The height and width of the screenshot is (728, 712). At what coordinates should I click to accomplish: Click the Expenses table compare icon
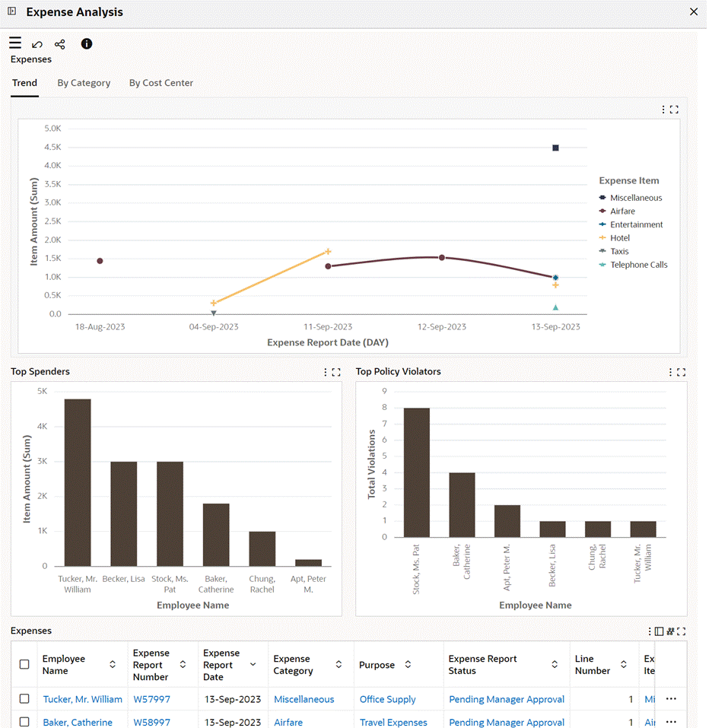pos(670,631)
